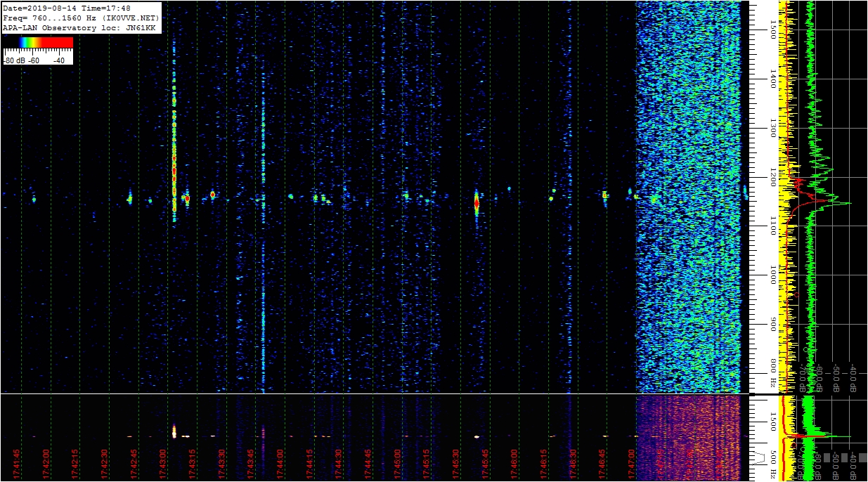Click the 800 Hz frequency axis label
This screenshot has height=482, width=868.
coord(772,372)
